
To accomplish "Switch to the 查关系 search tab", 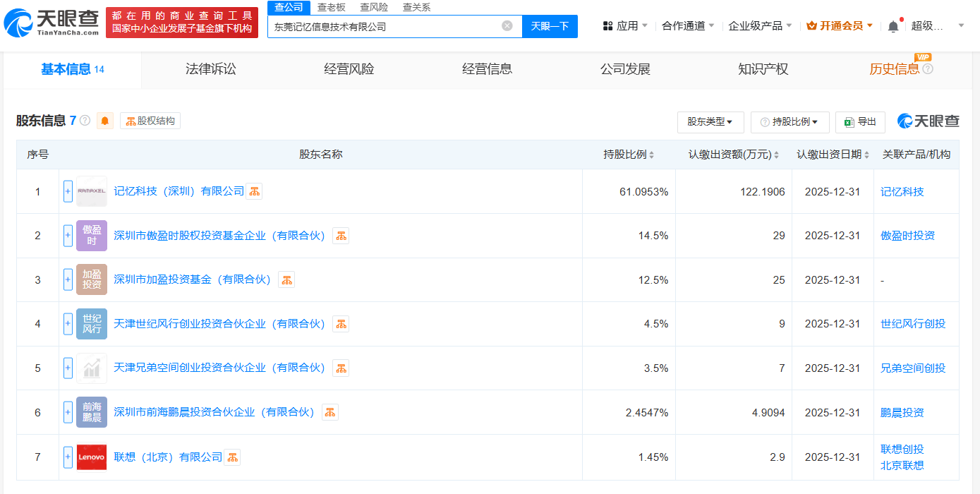I will point(416,7).
